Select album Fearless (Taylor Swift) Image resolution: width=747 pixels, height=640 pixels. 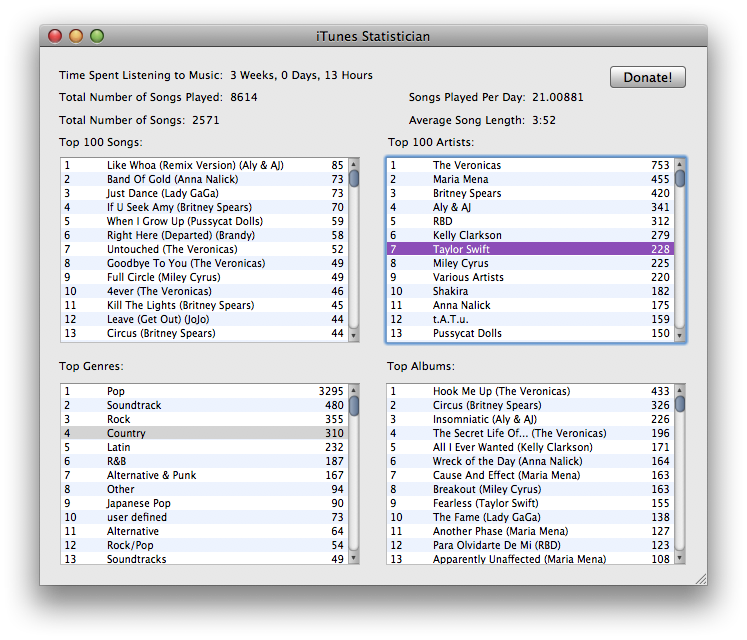click(x=531, y=503)
